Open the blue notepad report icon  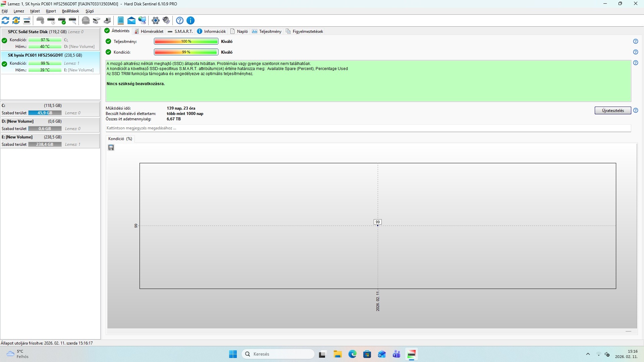point(121,20)
